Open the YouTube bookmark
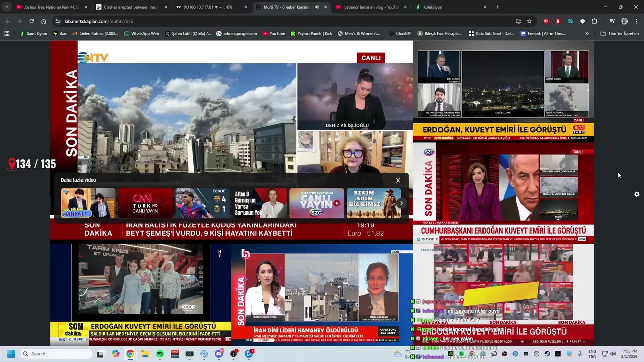Viewport: 644px width, 362px height. (273, 34)
